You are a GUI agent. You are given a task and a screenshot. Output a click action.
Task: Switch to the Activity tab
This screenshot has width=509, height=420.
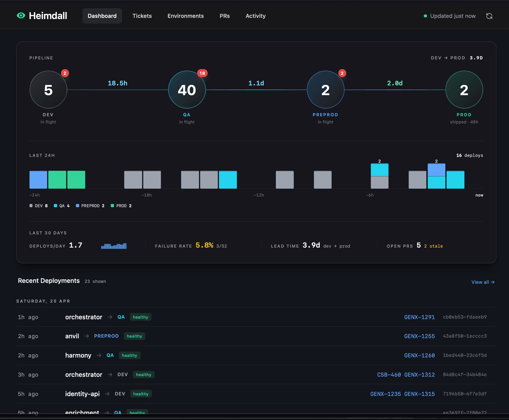[255, 16]
